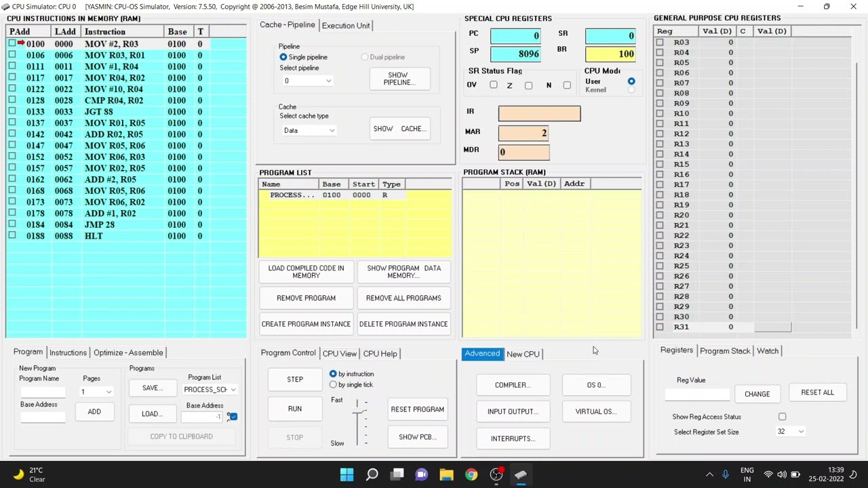Open the Program List dropdown PROCESS_SCH
The height and width of the screenshot is (488, 868).
pyautogui.click(x=210, y=390)
